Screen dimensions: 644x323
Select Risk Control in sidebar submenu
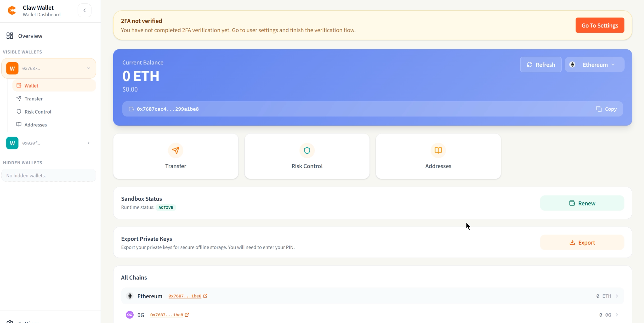tap(38, 112)
